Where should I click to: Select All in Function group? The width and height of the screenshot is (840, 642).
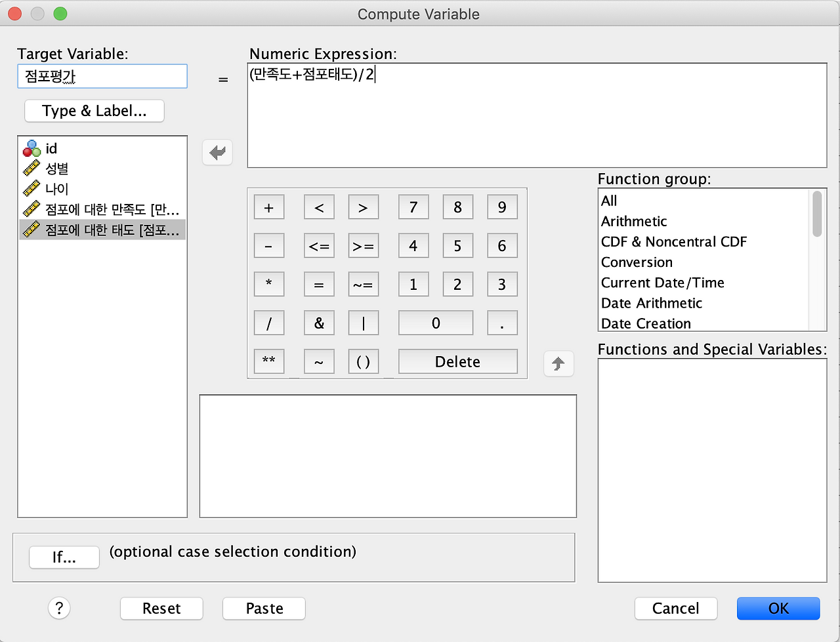tap(705, 201)
